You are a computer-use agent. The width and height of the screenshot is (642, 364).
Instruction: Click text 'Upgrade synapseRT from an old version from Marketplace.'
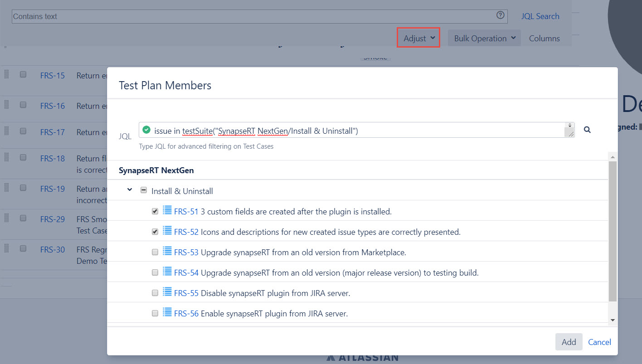pyautogui.click(x=303, y=252)
